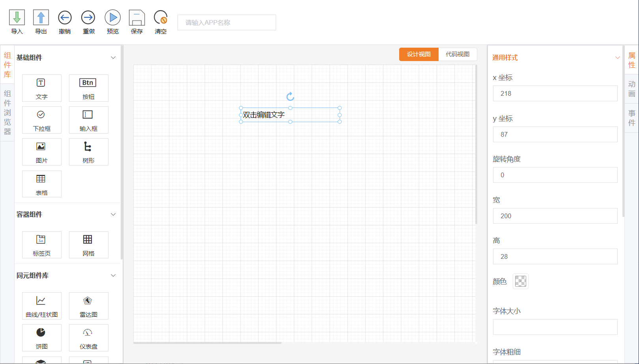The width and height of the screenshot is (639, 364).
Task: Click the 宽 width field showing 200
Action: 555,216
